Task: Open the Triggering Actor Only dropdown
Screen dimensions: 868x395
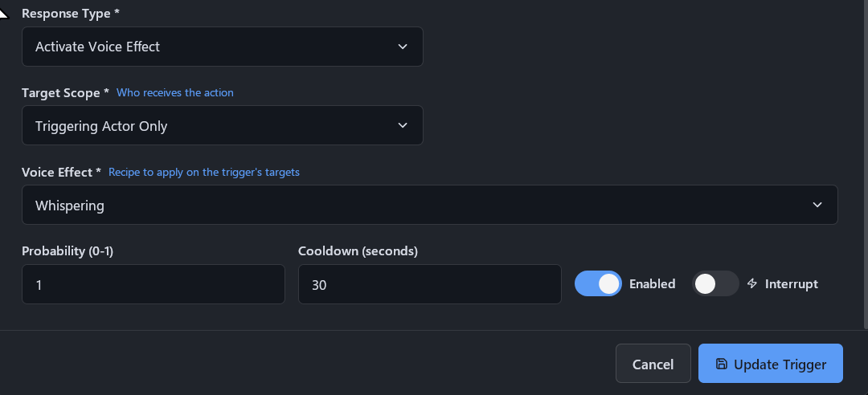Action: [x=223, y=125]
